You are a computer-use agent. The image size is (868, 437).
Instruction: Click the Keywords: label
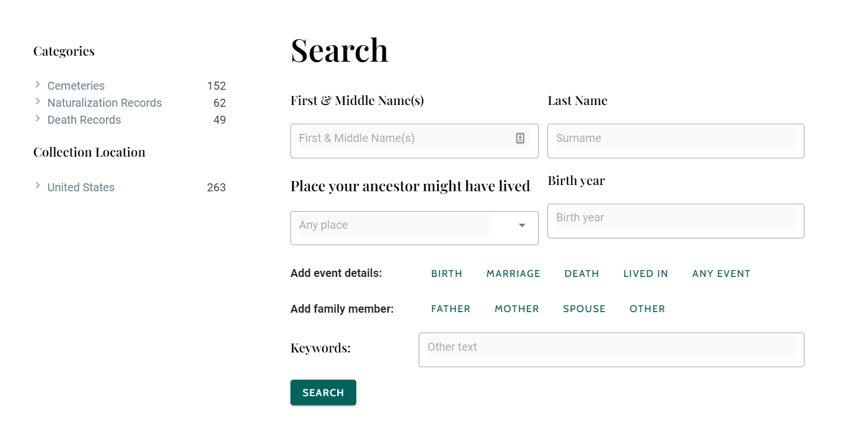tap(321, 348)
